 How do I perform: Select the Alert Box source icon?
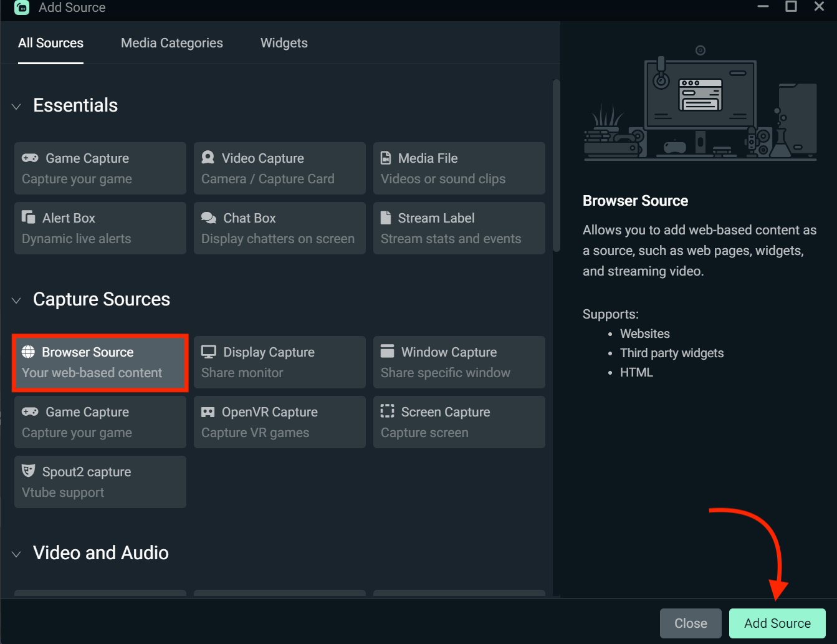[x=29, y=218]
